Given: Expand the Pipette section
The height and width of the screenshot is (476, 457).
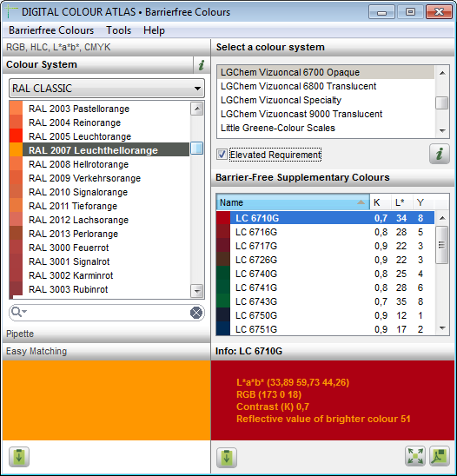Looking at the screenshot, I should [106, 334].
